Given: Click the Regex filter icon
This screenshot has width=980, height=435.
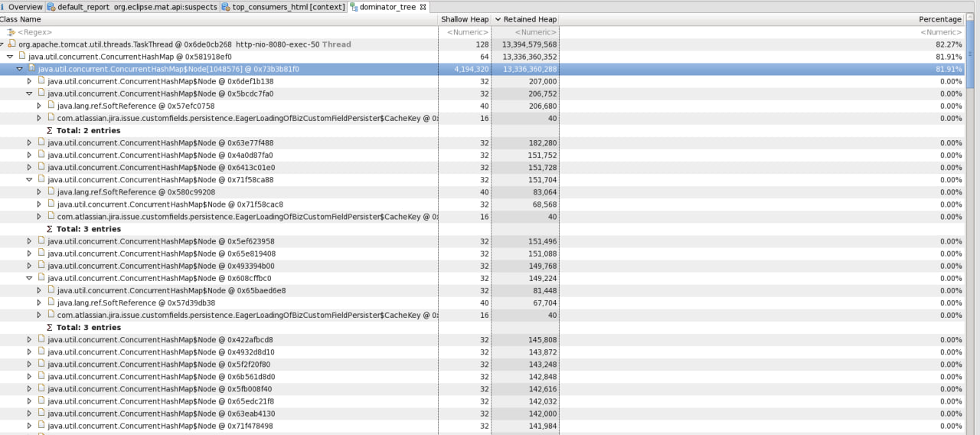Looking at the screenshot, I should click(x=11, y=32).
